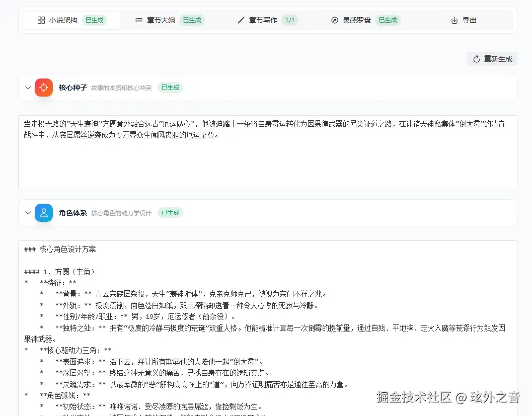Select the pen icon beside 章节写作

241,20
